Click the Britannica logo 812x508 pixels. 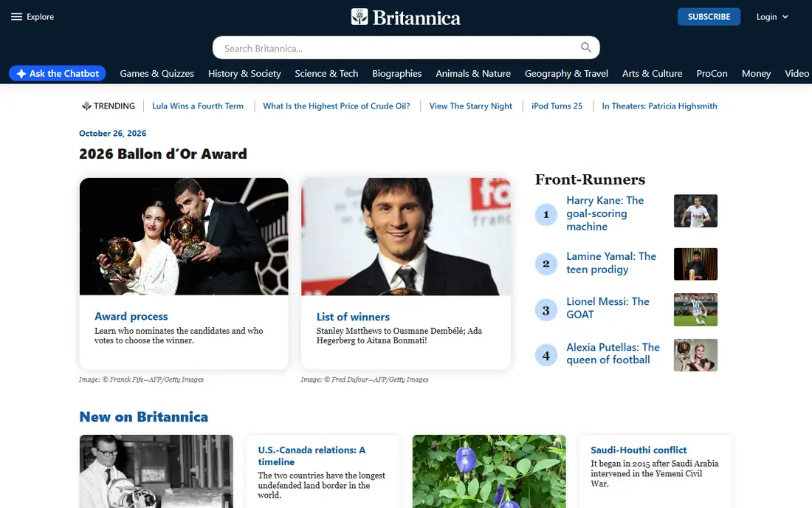pos(405,17)
